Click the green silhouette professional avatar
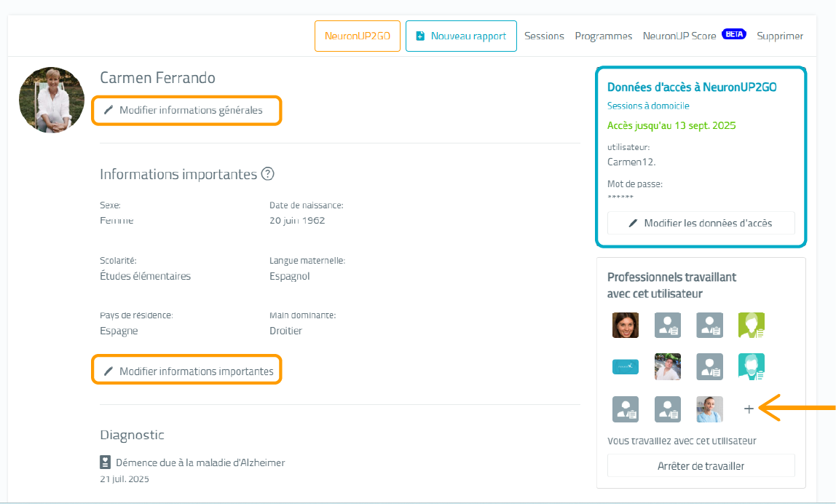Viewport: 836px width, 504px height. point(752,326)
